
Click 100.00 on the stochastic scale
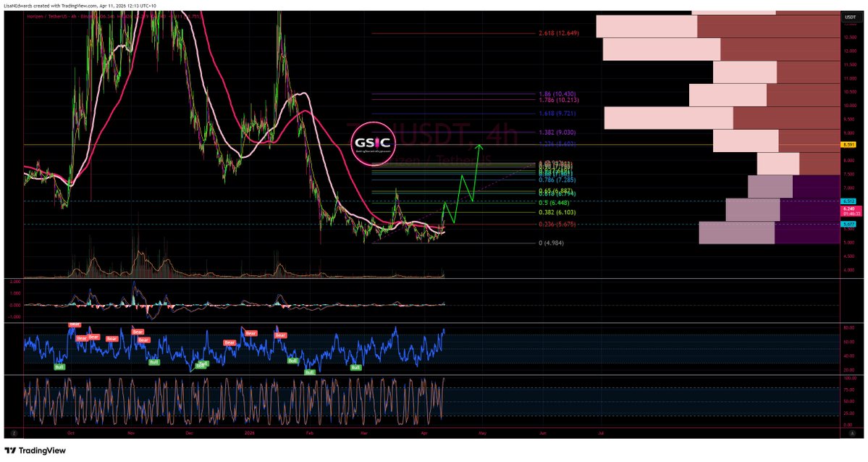(x=850, y=378)
